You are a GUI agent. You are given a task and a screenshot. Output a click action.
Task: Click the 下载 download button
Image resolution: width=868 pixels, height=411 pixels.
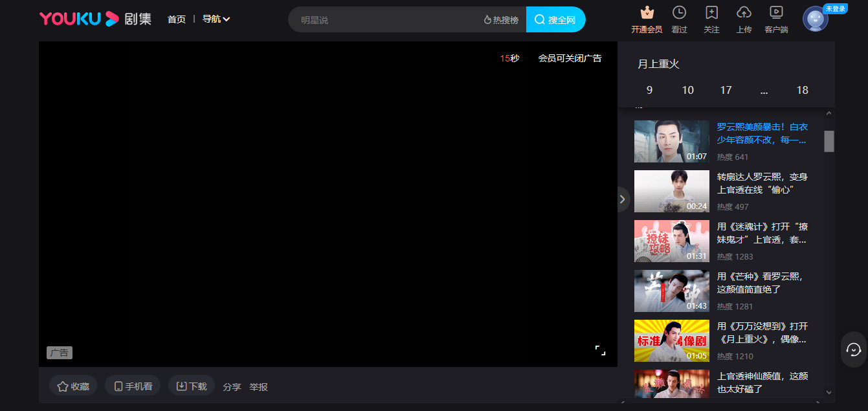click(192, 386)
